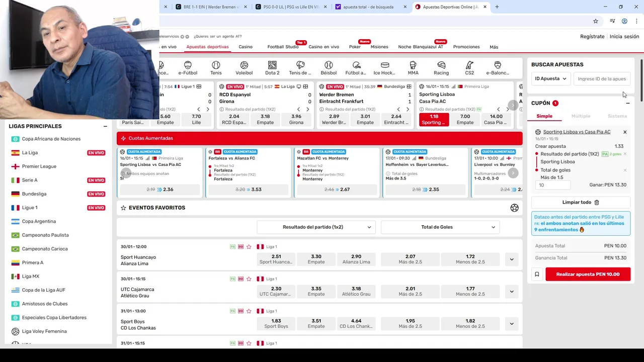Viewport: 644px width, 362px height.
Task: Open the Resultado del partido (1x2) dropdown
Action: tap(316, 227)
